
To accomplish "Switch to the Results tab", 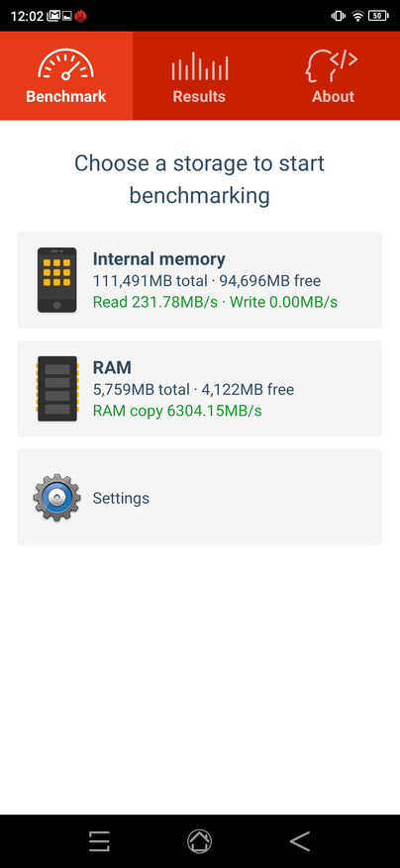I will [x=199, y=75].
